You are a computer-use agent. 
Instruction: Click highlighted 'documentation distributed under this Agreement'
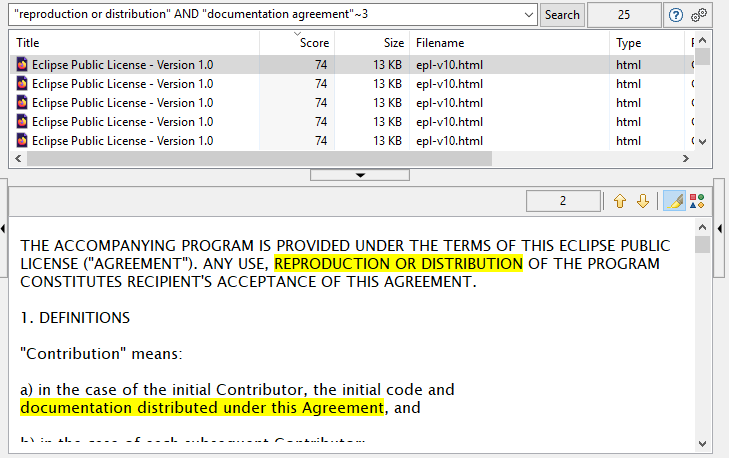pyautogui.click(x=202, y=408)
